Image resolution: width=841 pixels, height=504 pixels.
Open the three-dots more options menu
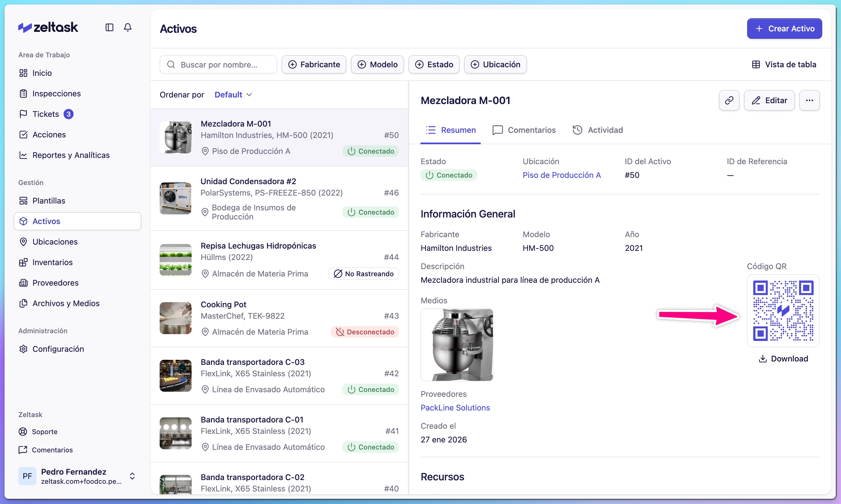point(809,100)
